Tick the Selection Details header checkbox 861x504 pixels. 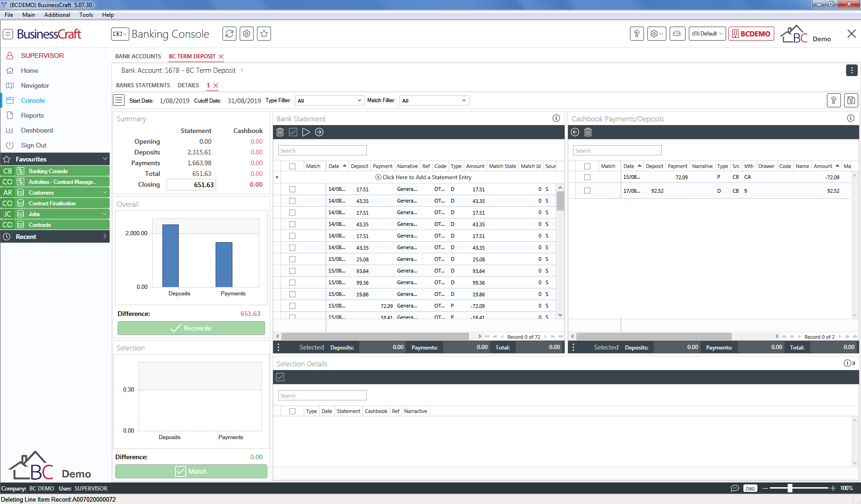(x=293, y=411)
